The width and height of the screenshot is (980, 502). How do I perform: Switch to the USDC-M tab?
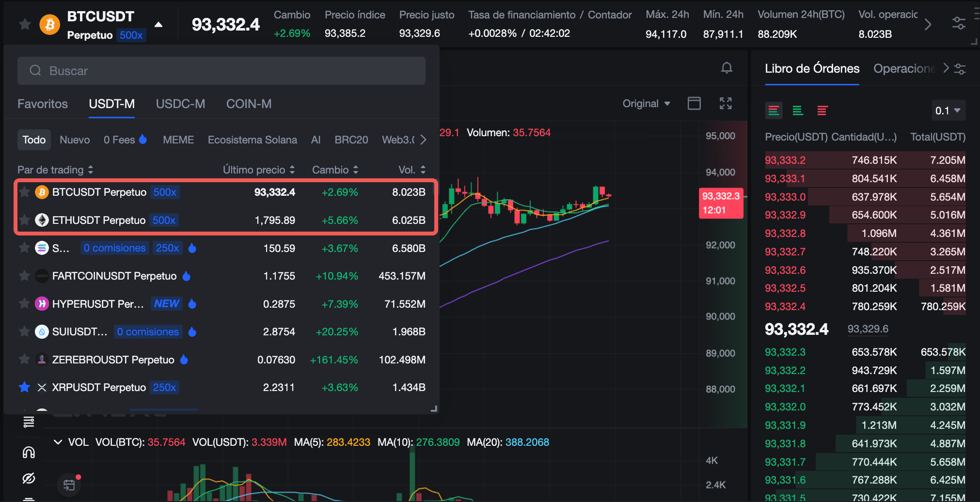tap(180, 104)
